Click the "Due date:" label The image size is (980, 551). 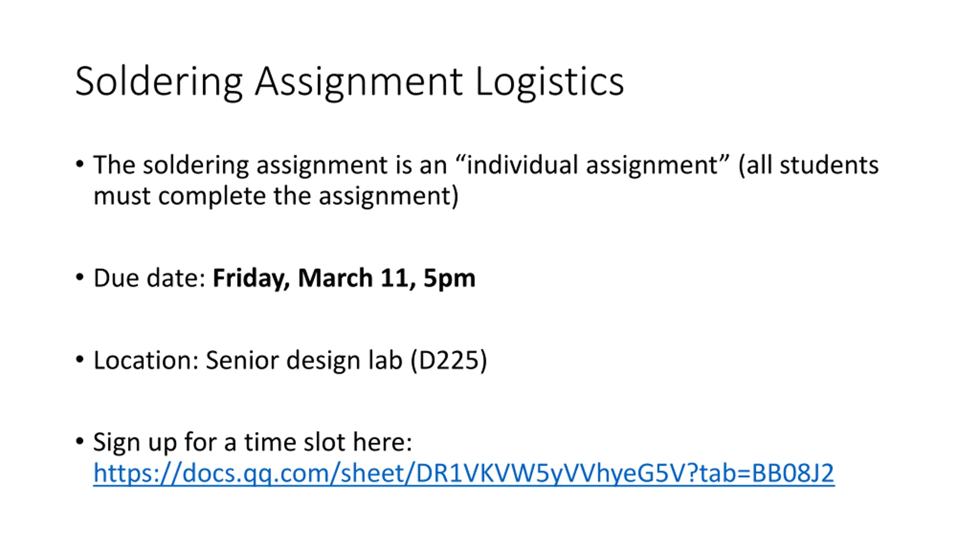click(x=150, y=278)
